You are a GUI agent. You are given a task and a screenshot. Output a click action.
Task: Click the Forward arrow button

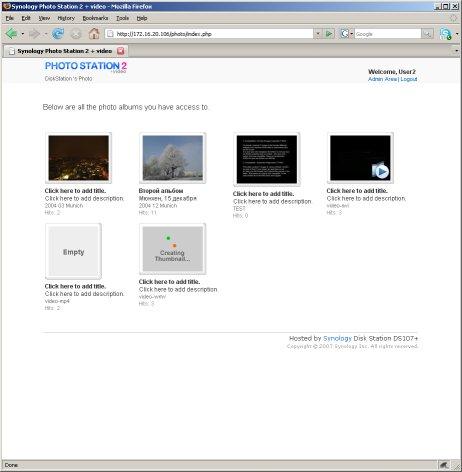coord(34,34)
